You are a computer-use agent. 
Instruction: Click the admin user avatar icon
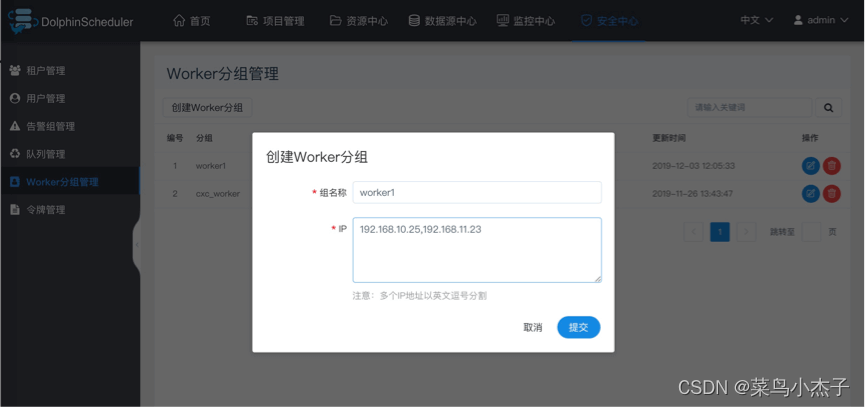coord(798,20)
